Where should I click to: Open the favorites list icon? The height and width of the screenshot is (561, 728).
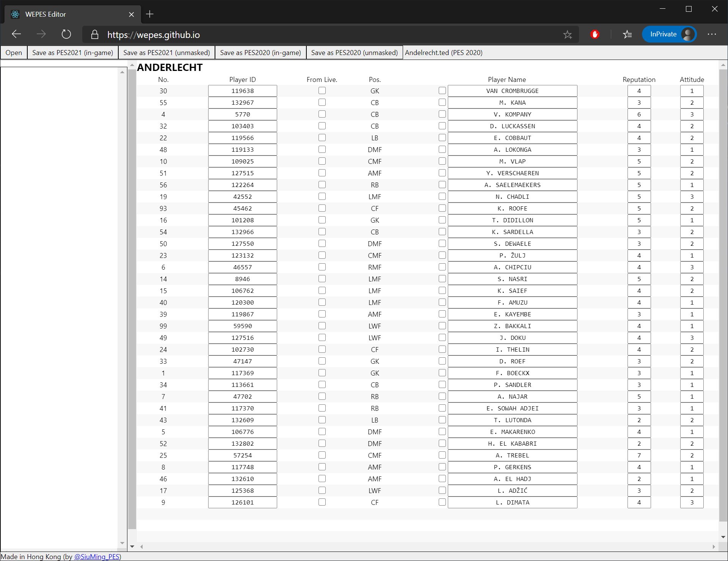tap(627, 35)
